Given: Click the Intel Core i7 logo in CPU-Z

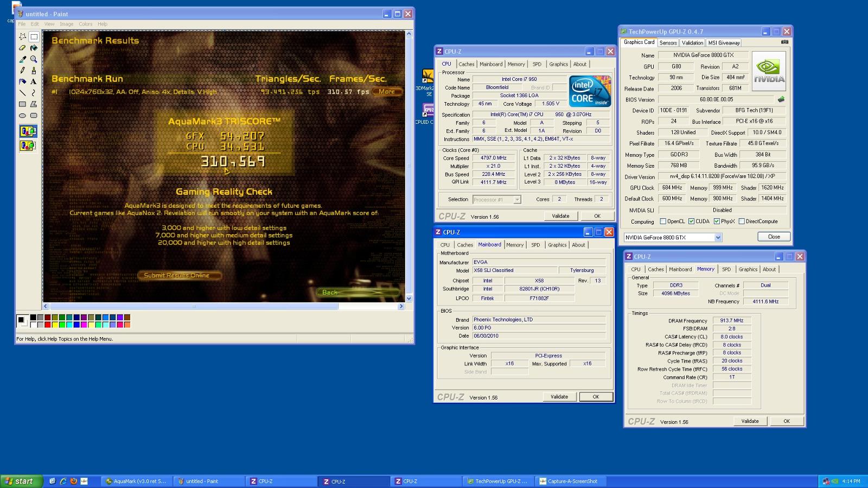Looking at the screenshot, I should point(590,91).
